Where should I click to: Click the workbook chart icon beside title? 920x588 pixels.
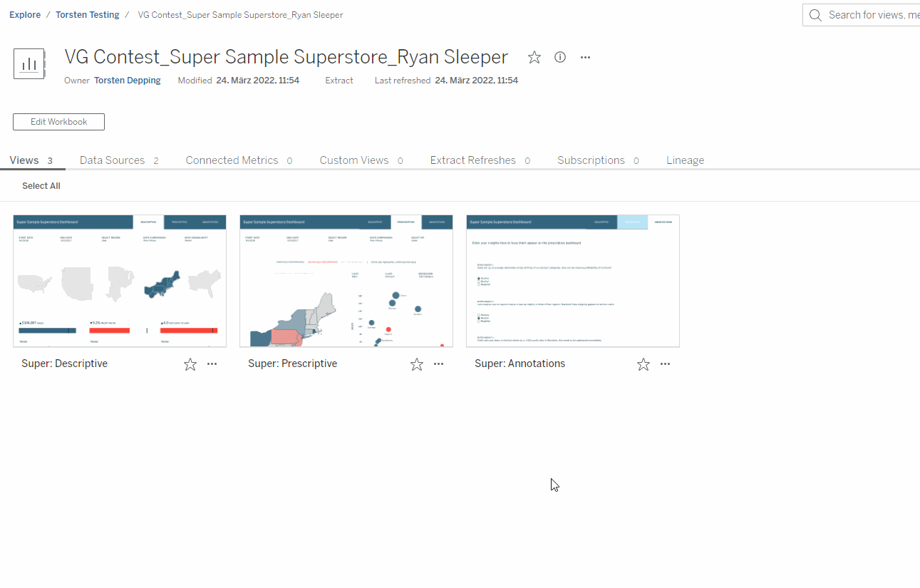(29, 63)
